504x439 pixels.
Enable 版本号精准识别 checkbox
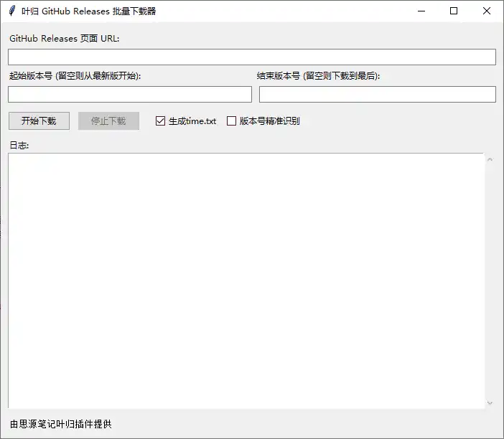pyautogui.click(x=231, y=121)
